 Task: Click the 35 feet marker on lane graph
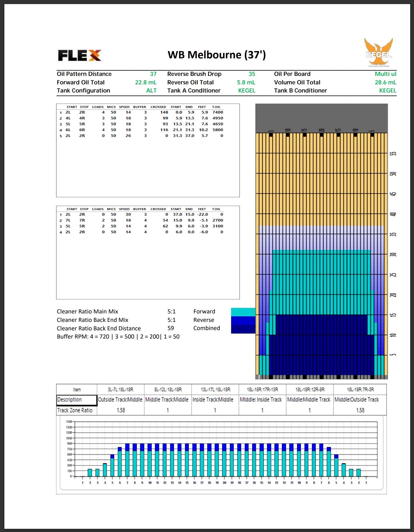(393, 234)
